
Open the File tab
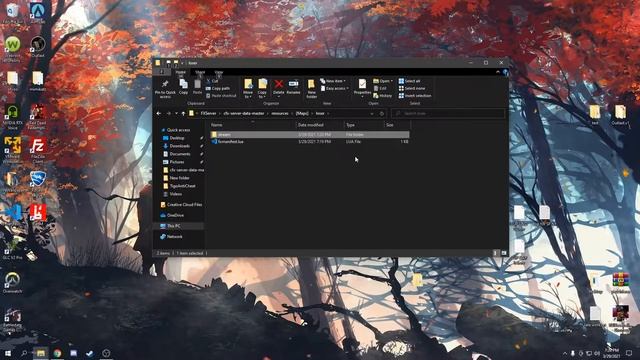coord(162,72)
